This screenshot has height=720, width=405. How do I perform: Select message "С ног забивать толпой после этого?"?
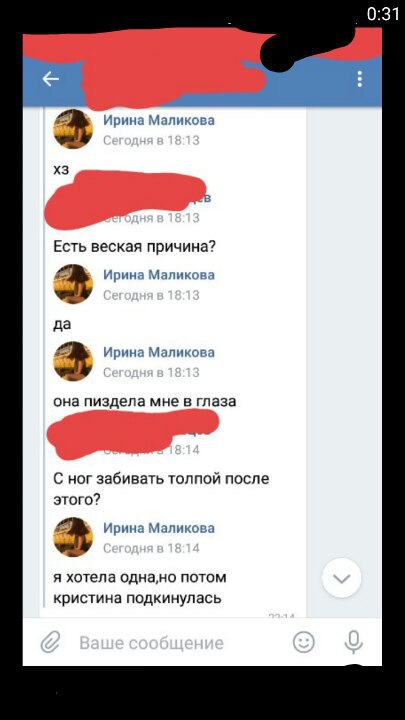pos(161,489)
